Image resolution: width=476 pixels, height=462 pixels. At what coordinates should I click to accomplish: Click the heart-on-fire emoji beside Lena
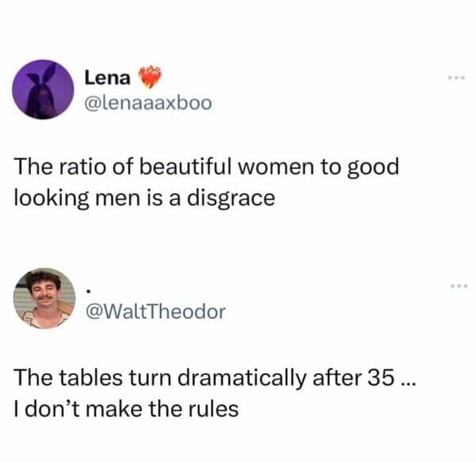click(148, 78)
